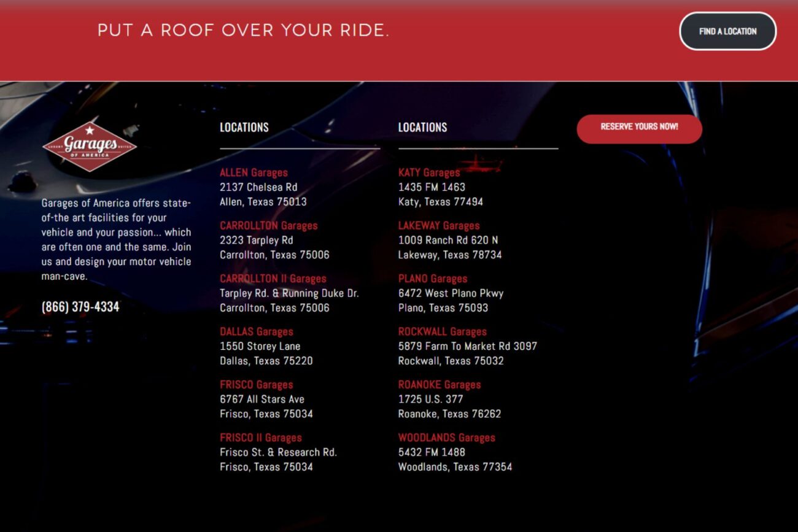Visit the WOODLANDS Garages link

pyautogui.click(x=446, y=438)
